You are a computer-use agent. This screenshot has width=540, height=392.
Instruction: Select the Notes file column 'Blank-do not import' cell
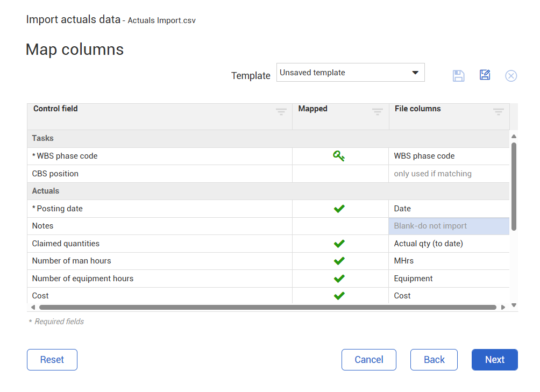click(x=449, y=226)
